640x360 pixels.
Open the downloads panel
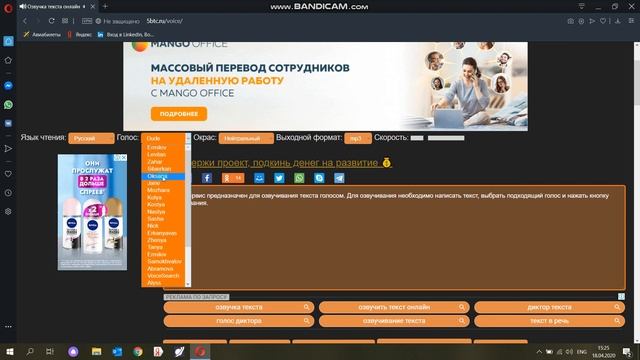(618, 21)
